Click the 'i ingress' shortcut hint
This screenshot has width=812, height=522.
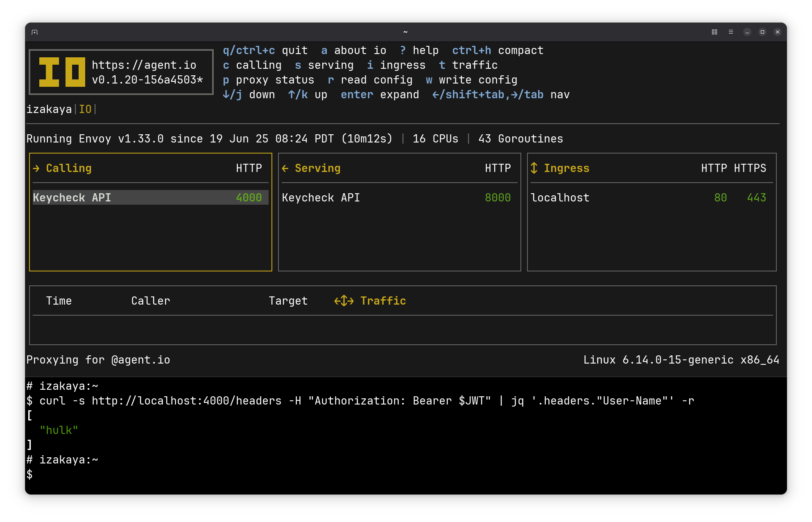pyautogui.click(x=396, y=65)
